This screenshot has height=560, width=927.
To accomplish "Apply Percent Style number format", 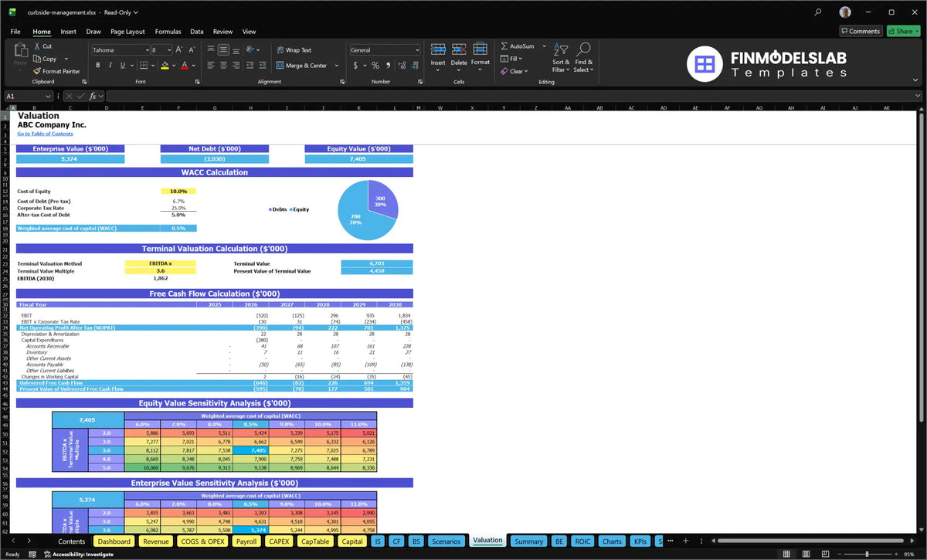I will tap(375, 66).
